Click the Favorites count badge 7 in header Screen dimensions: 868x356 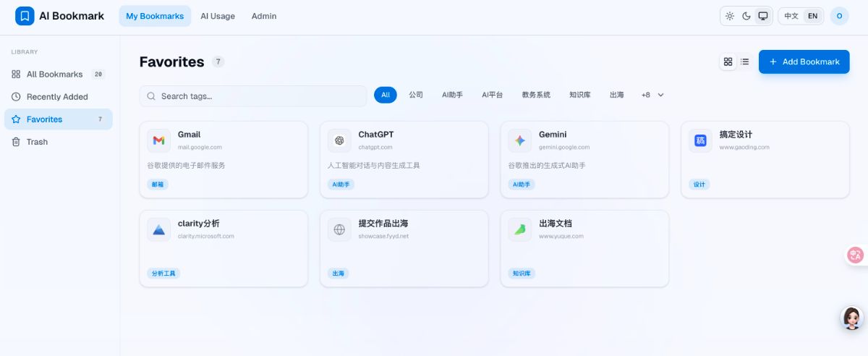pos(218,62)
